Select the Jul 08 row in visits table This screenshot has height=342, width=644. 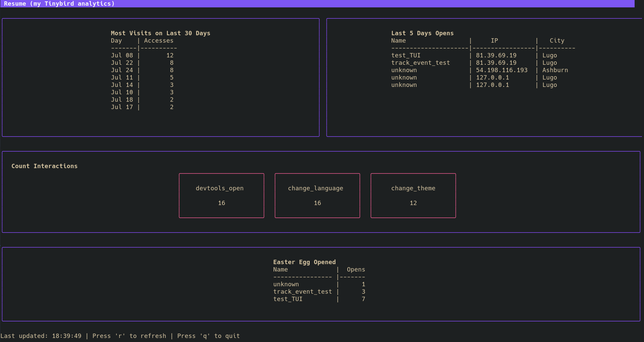click(142, 55)
